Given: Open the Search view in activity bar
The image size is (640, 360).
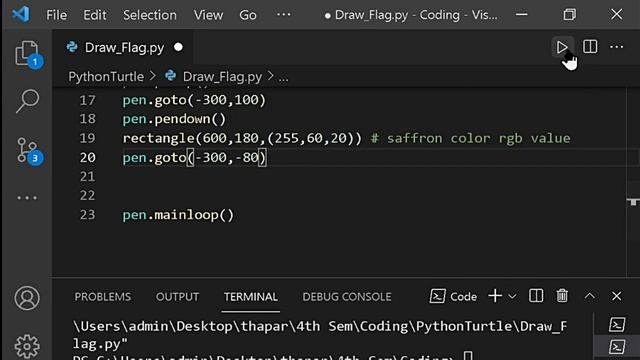Looking at the screenshot, I should pos(27,101).
